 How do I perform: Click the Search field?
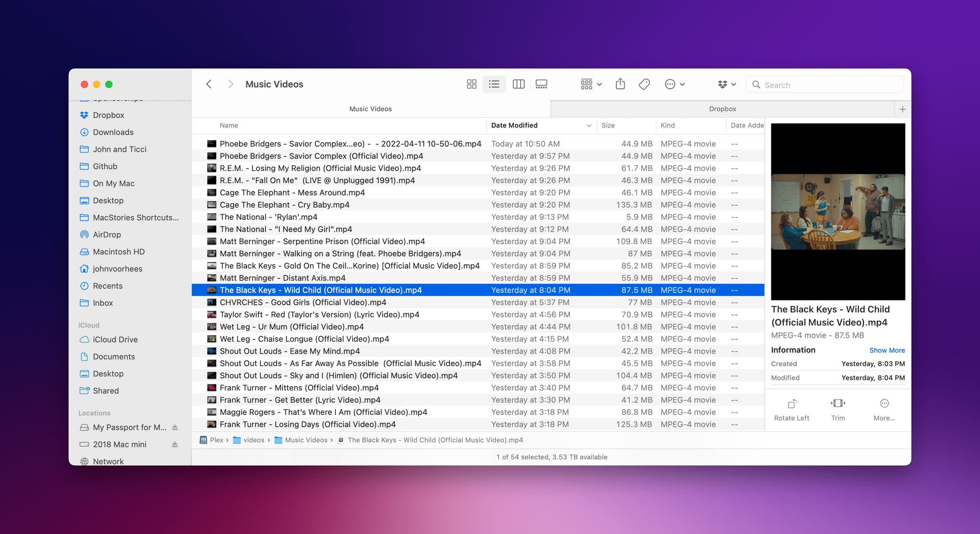click(x=825, y=85)
